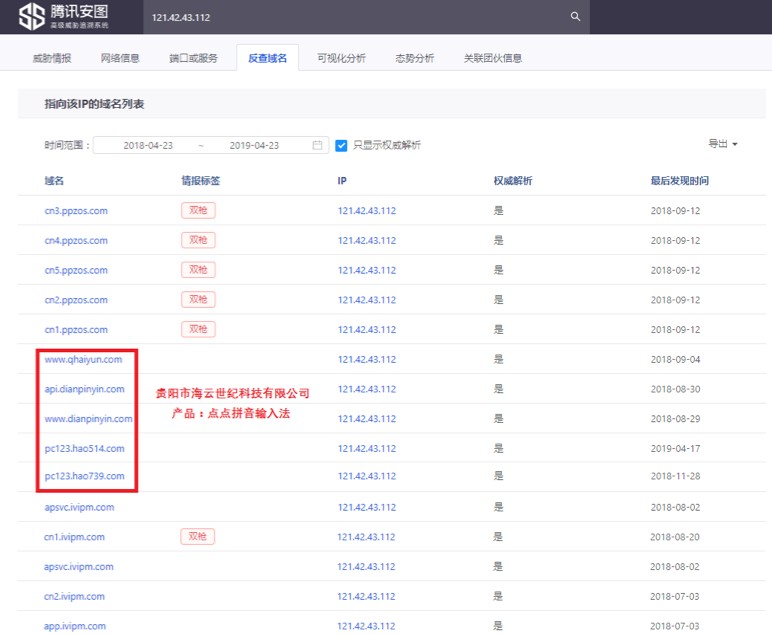This screenshot has height=635, width=772.
Task: Open the www.qhaiyun.com domain link
Action: pyautogui.click(x=84, y=359)
